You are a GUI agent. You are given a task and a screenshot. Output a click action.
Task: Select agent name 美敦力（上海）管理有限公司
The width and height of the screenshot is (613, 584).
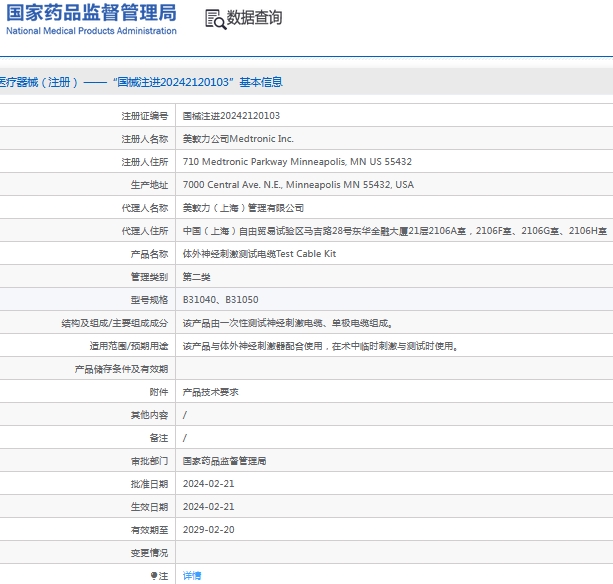pos(243,208)
